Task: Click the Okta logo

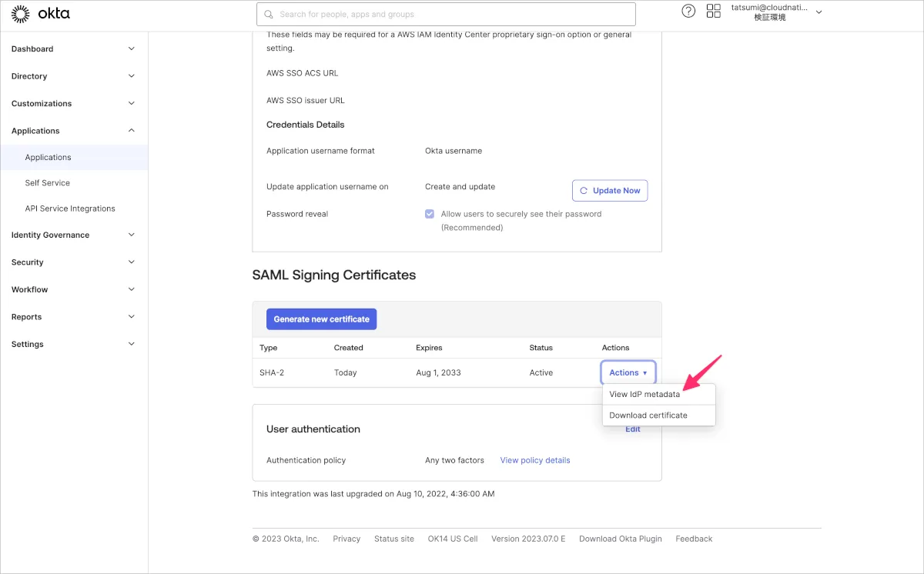Action: (41, 13)
